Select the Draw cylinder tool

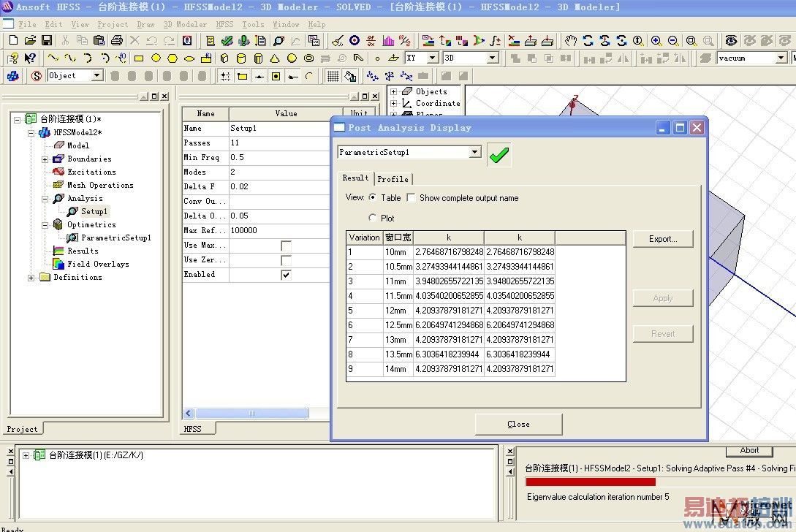coord(241,58)
